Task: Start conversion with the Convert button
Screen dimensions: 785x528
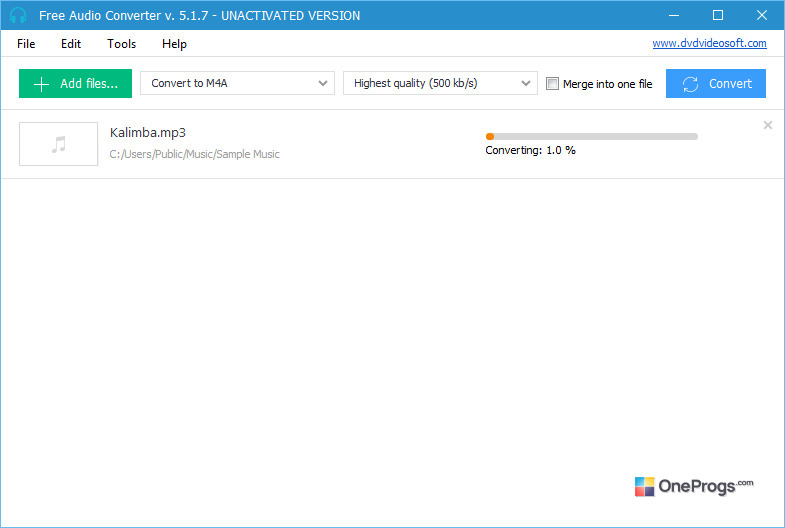Action: [x=715, y=83]
